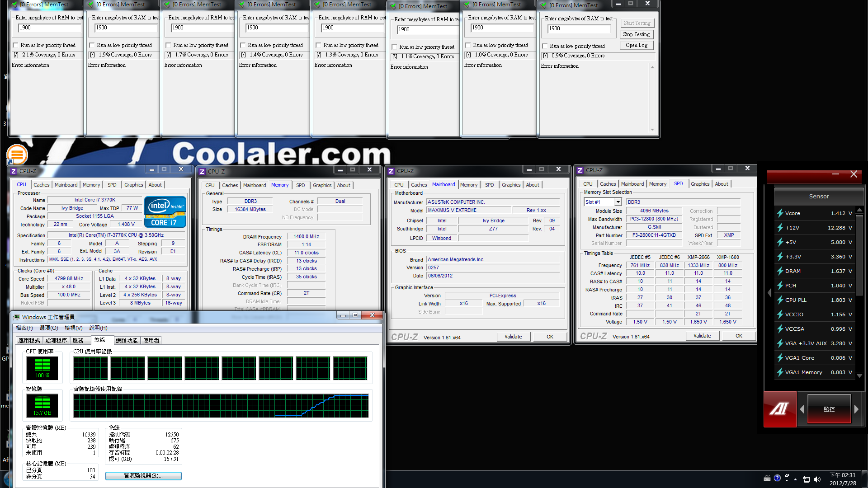Click the scroll-down arrow in MemTest Error information box
Image resolution: width=868 pixels, height=488 pixels.
point(652,130)
